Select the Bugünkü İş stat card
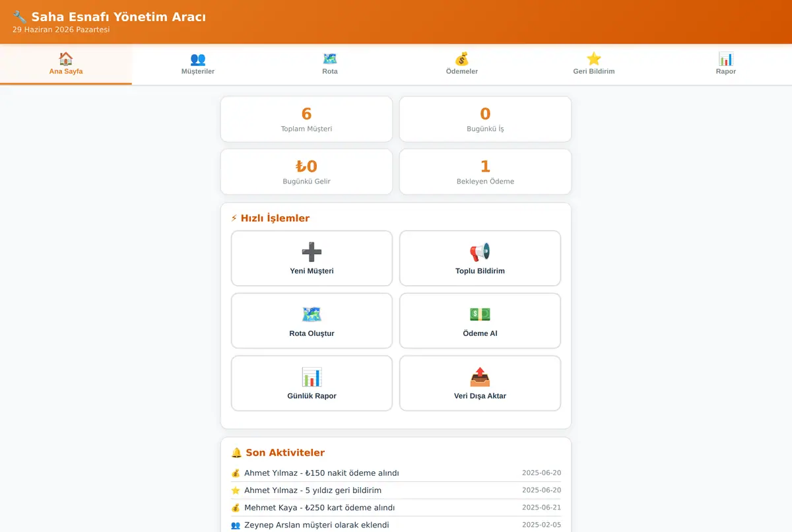The height and width of the screenshot is (532, 792). [485, 119]
